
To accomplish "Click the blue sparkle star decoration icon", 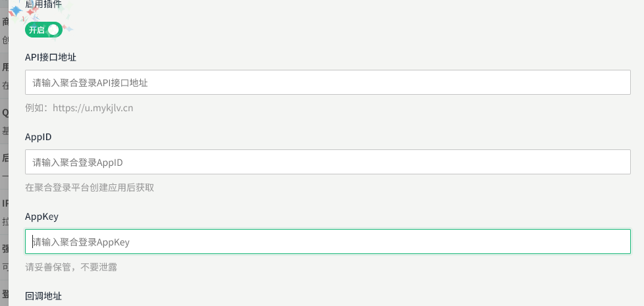I will coord(15,12).
